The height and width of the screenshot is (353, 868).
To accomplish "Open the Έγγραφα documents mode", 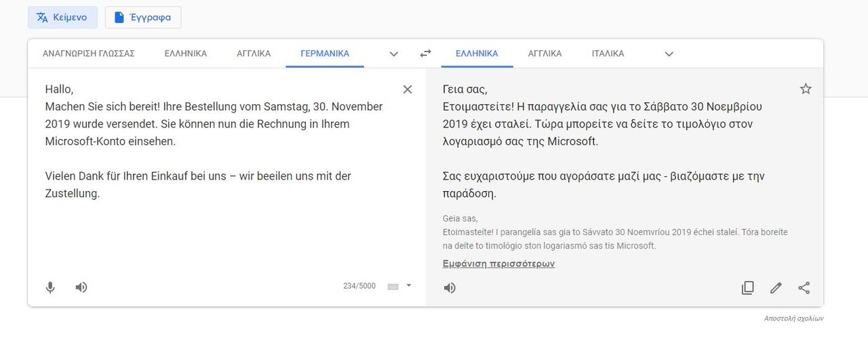I will (x=143, y=17).
